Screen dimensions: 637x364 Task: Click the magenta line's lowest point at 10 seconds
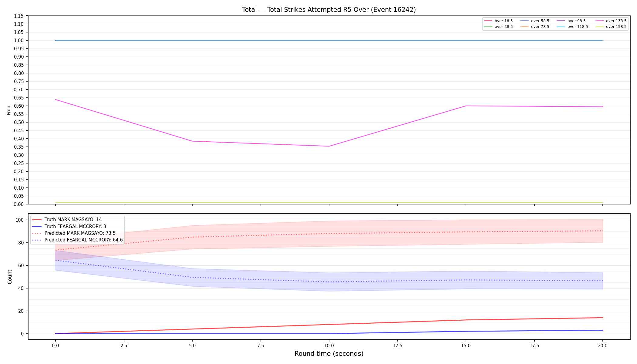329,146
